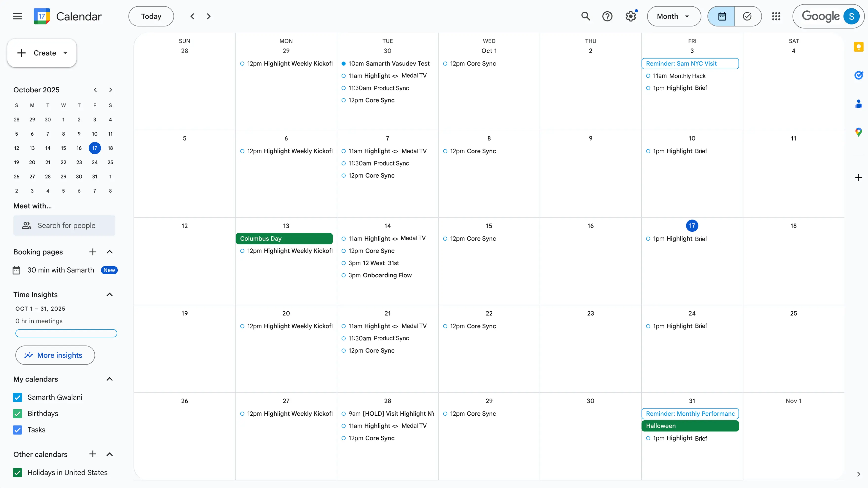Open the Halloween event on Oct 31
868x488 pixels.
(690, 426)
